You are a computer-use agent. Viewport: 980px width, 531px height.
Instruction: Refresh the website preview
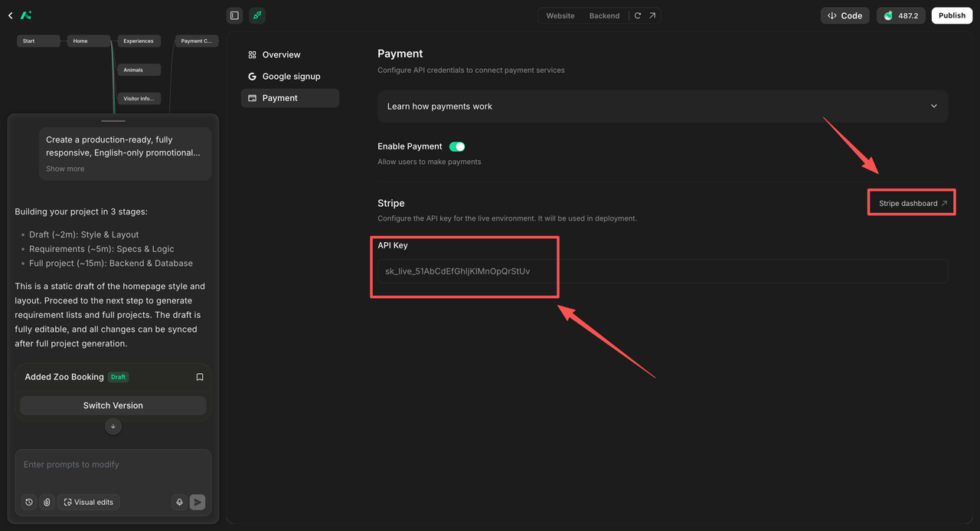638,15
